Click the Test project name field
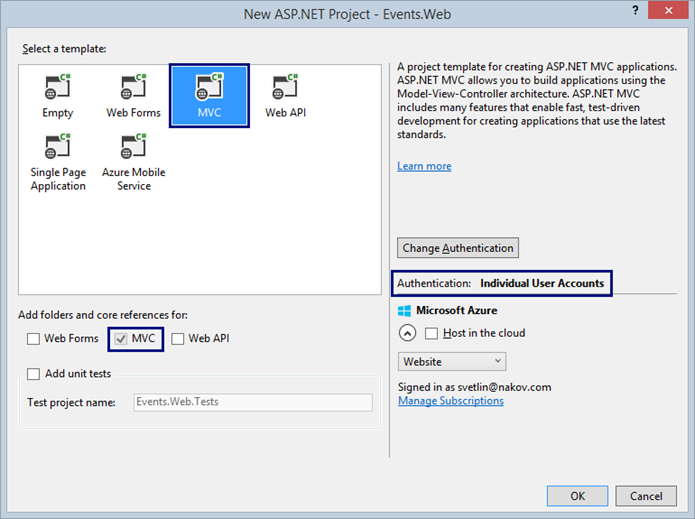The width and height of the screenshot is (695, 519). click(252, 402)
